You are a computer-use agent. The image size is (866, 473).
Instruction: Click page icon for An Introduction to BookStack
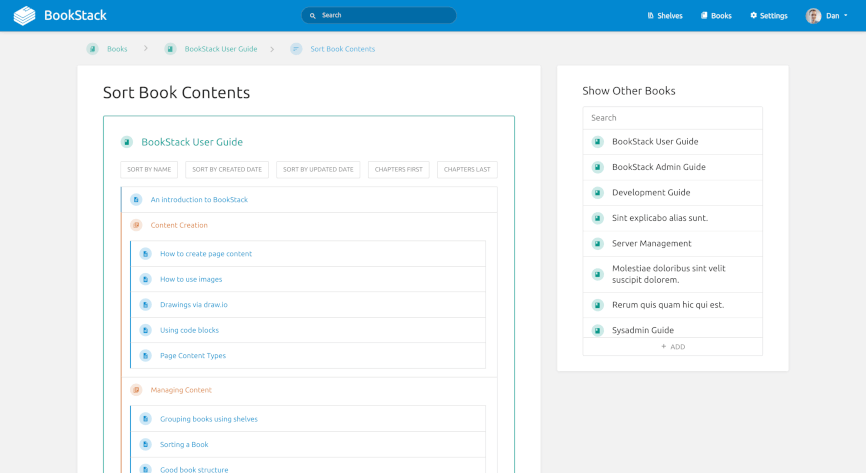point(136,199)
